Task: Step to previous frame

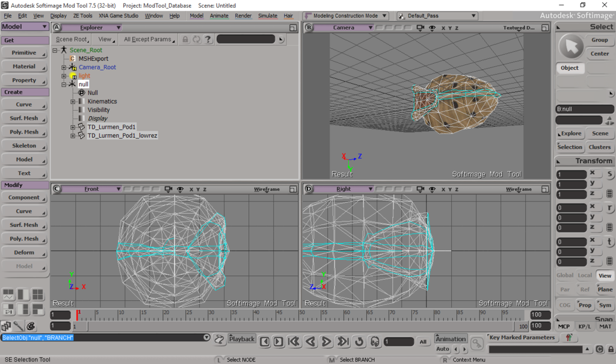Action: point(265,342)
